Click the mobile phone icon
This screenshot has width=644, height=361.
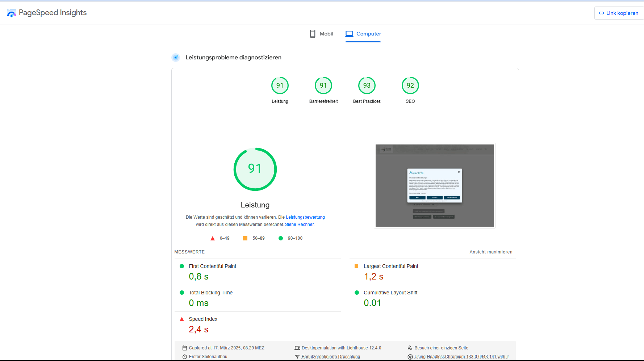click(312, 34)
